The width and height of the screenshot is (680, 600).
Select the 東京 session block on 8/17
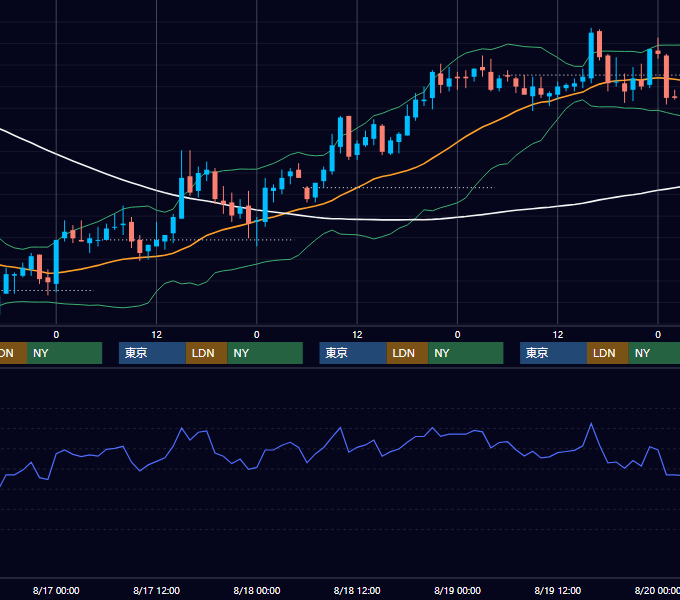pos(152,353)
